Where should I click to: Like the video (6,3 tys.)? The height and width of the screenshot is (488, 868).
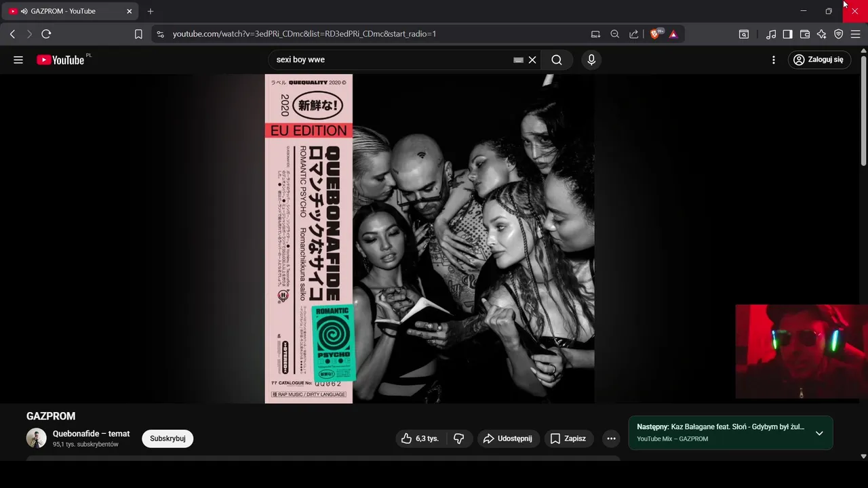click(x=420, y=439)
